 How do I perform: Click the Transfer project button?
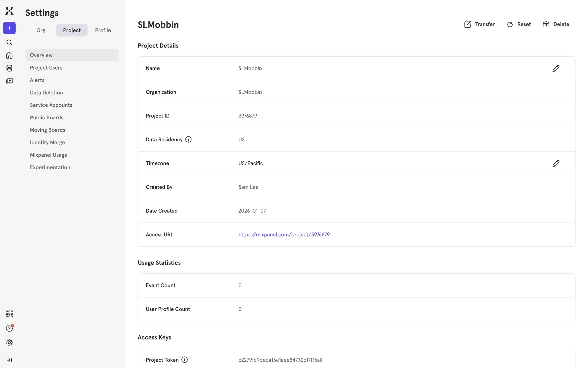[x=479, y=24]
